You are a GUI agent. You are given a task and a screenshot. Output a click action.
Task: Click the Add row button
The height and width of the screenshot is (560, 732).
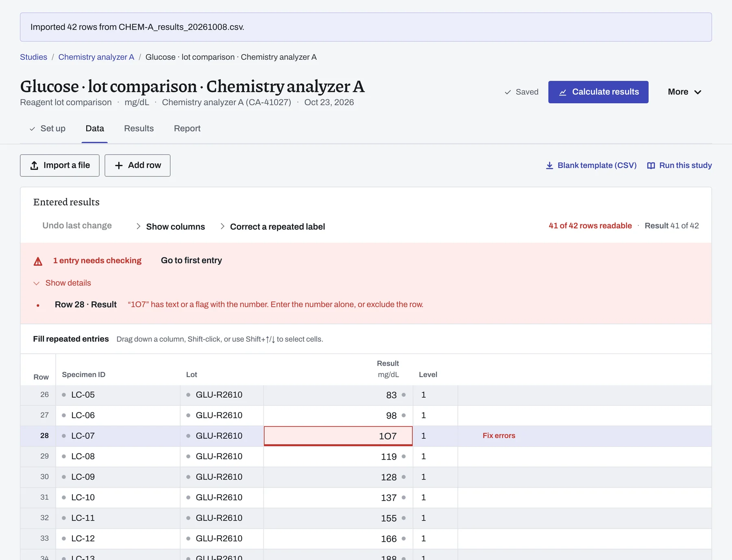click(137, 165)
